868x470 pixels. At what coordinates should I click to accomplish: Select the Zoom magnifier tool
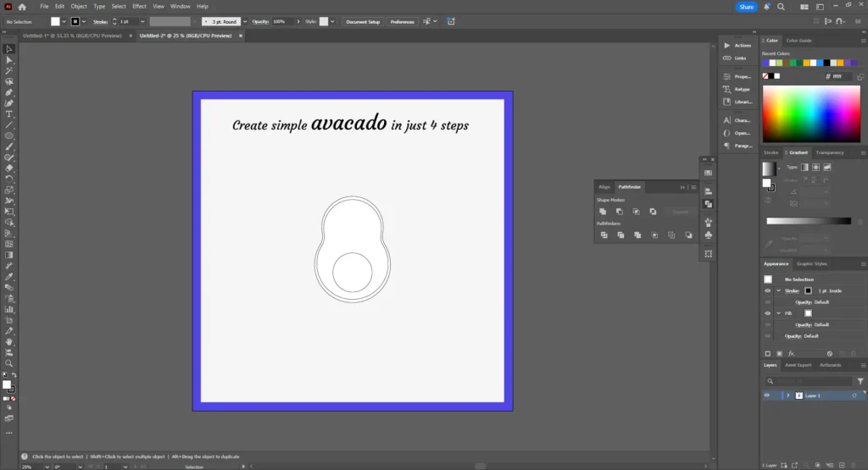pyautogui.click(x=8, y=363)
